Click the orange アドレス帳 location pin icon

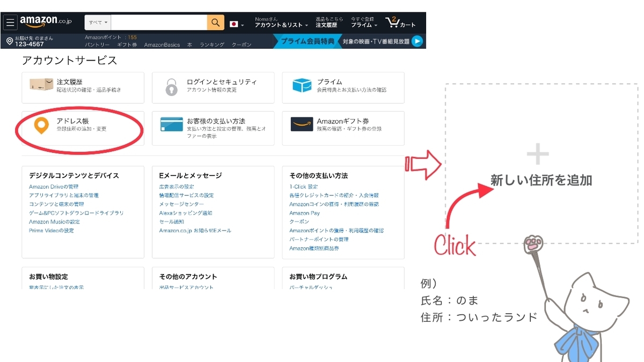pos(41,125)
